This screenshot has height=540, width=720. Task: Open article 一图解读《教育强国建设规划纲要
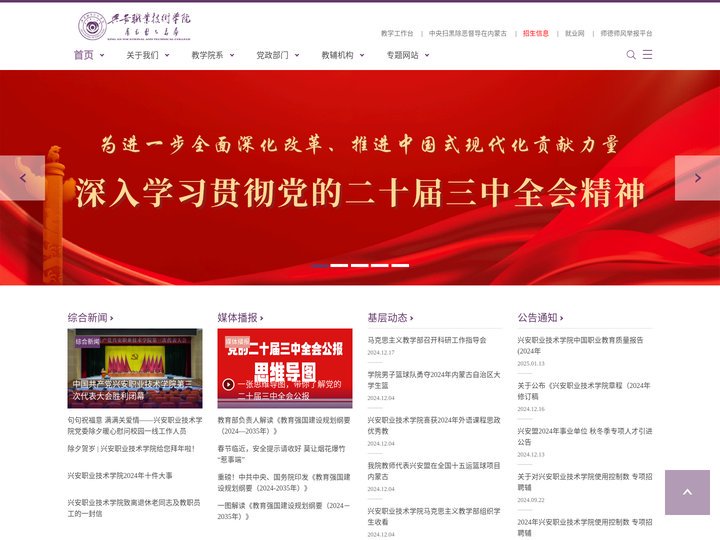[283, 511]
